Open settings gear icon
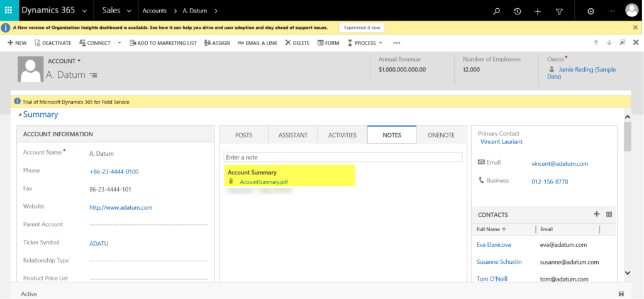This screenshot has height=299, width=644. click(x=591, y=11)
